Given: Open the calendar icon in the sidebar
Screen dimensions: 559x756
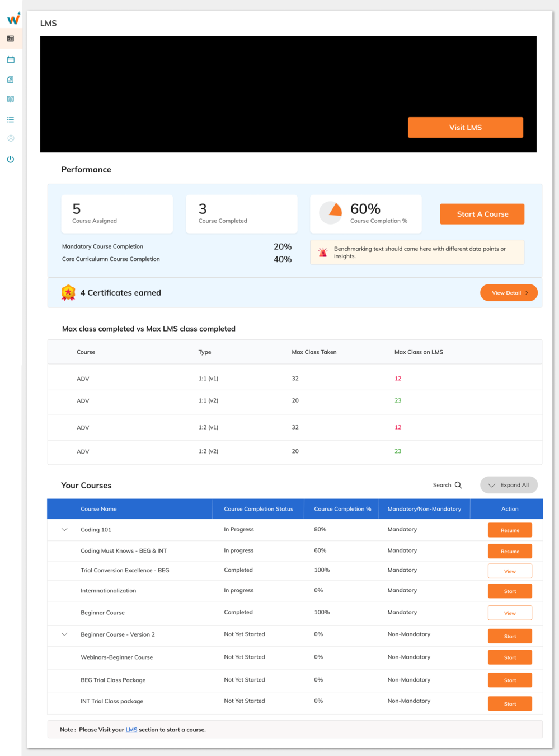Looking at the screenshot, I should pyautogui.click(x=11, y=59).
